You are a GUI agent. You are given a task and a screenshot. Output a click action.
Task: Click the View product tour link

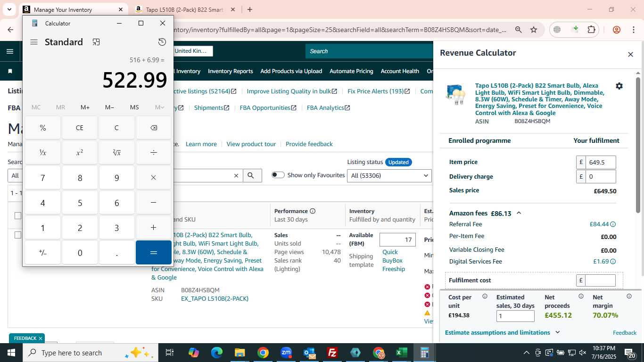251,144
